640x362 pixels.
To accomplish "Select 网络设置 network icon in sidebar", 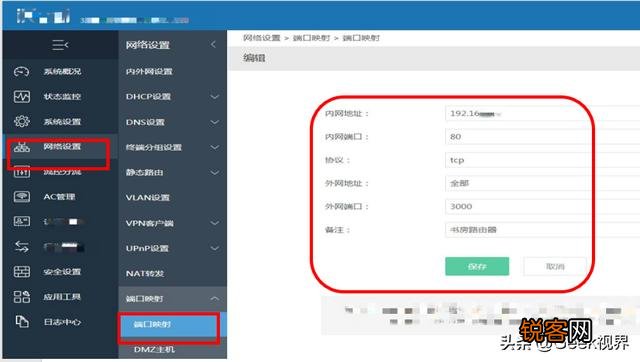I will pyautogui.click(x=22, y=147).
